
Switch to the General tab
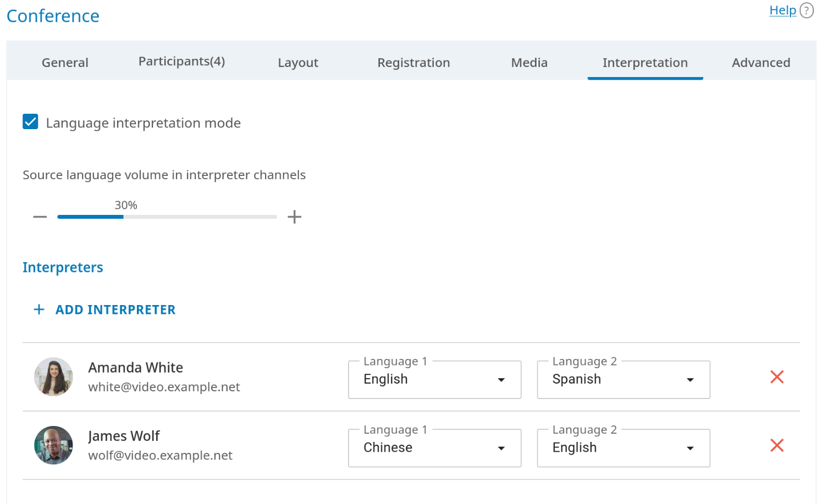(65, 63)
